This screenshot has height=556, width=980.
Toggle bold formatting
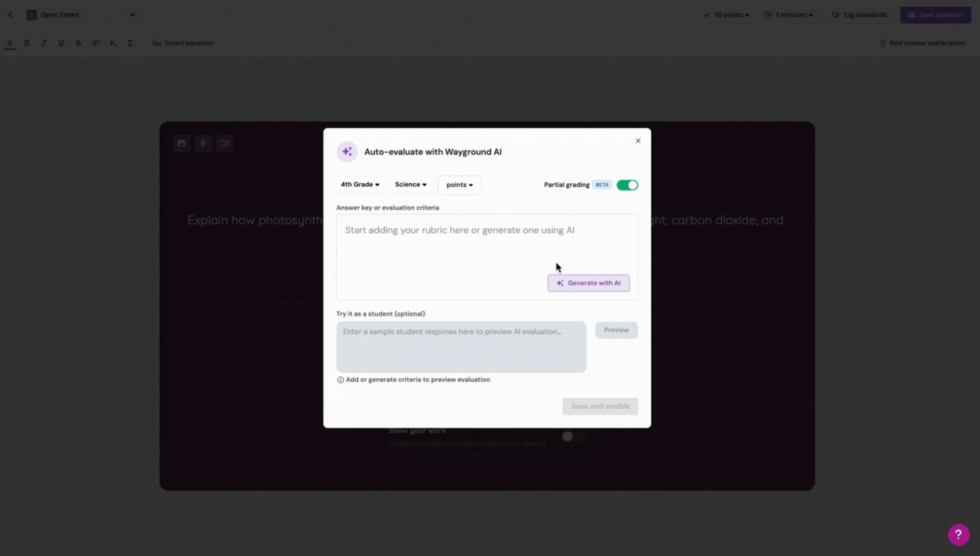pos(27,43)
